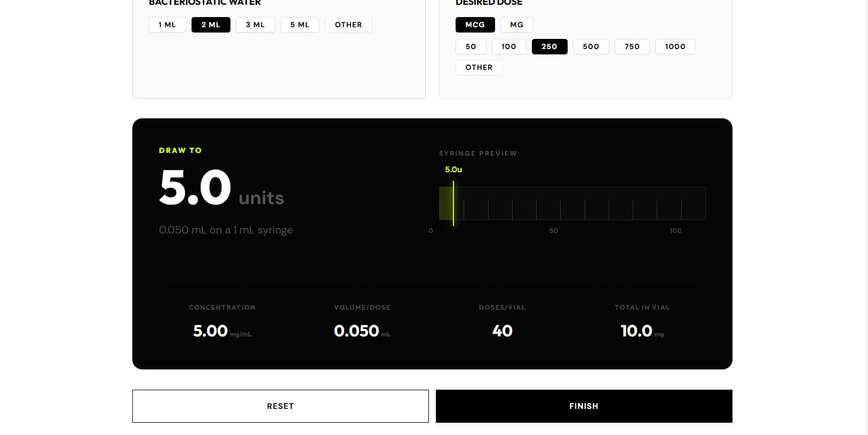Image resolution: width=868 pixels, height=435 pixels.
Task: Click '0.050 mL on a 1 mL syringe'
Action: (226, 230)
